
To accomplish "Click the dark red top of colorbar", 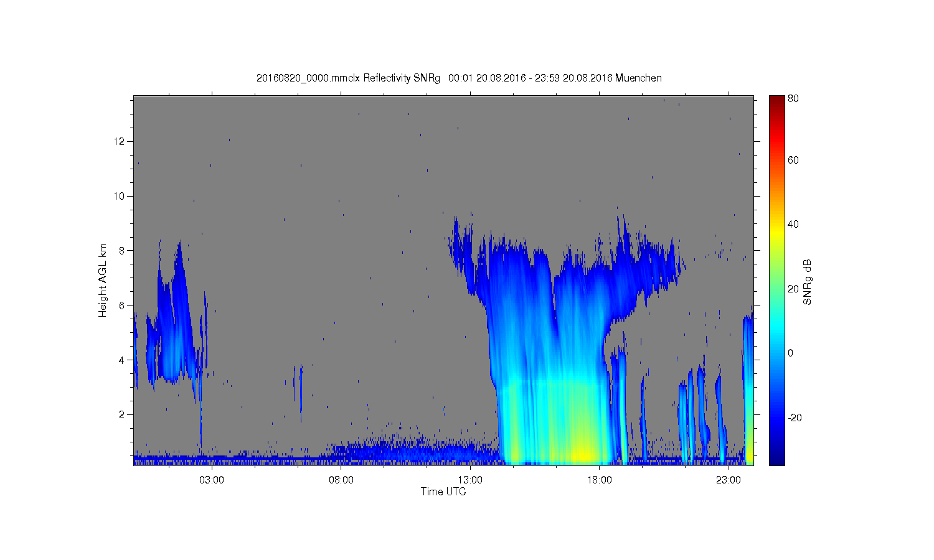I will [x=776, y=101].
